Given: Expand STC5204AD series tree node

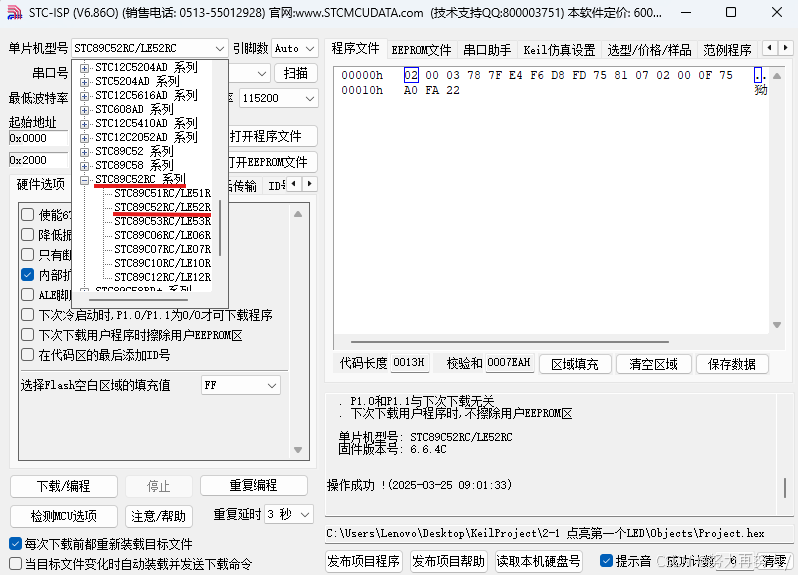Looking at the screenshot, I should tap(84, 81).
